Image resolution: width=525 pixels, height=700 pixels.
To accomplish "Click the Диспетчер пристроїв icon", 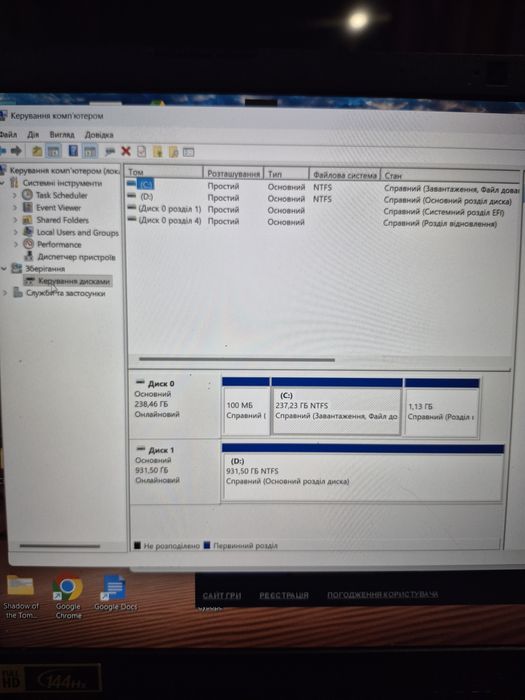I will click(x=29, y=256).
